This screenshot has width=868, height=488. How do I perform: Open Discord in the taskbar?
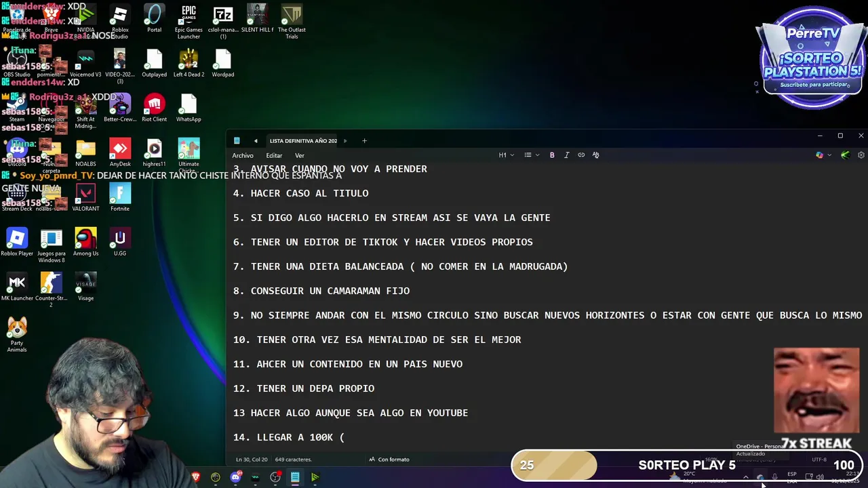[235, 477]
